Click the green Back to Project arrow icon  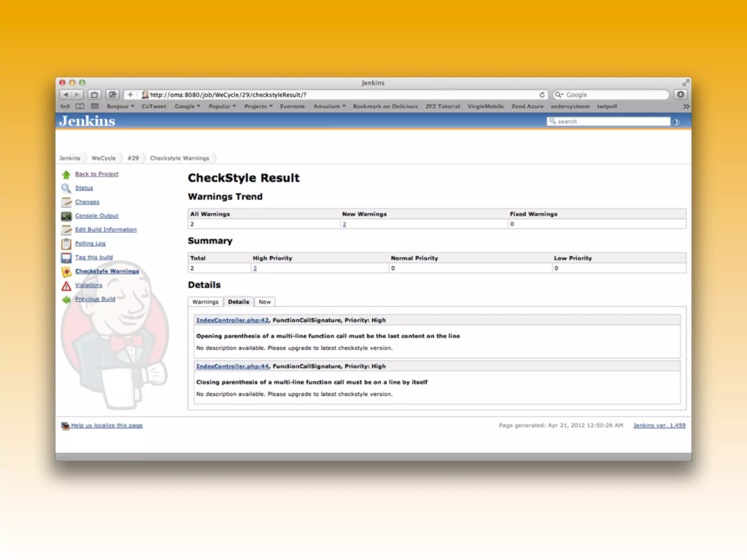(66, 175)
